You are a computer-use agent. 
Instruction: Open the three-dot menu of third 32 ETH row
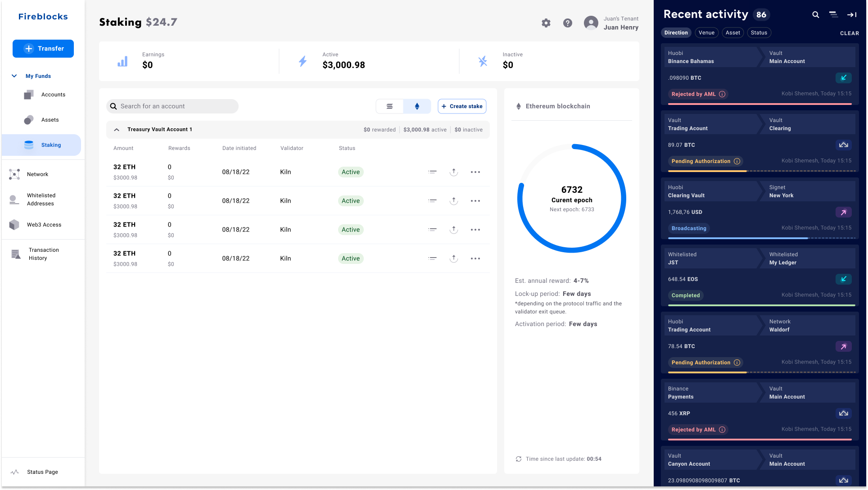[475, 230]
